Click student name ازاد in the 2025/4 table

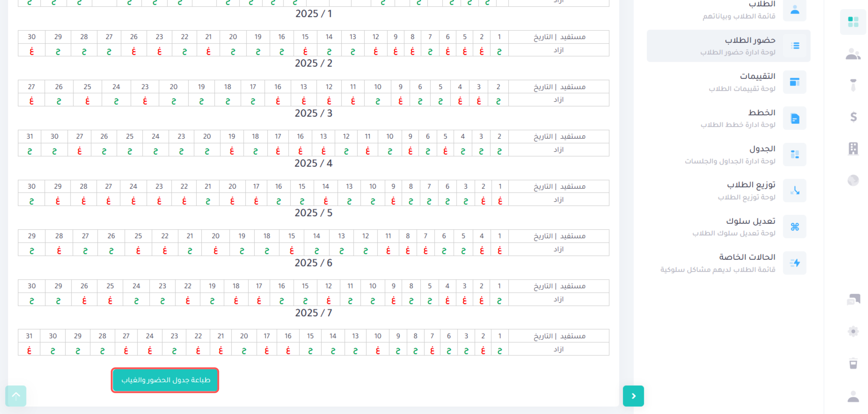(x=559, y=199)
